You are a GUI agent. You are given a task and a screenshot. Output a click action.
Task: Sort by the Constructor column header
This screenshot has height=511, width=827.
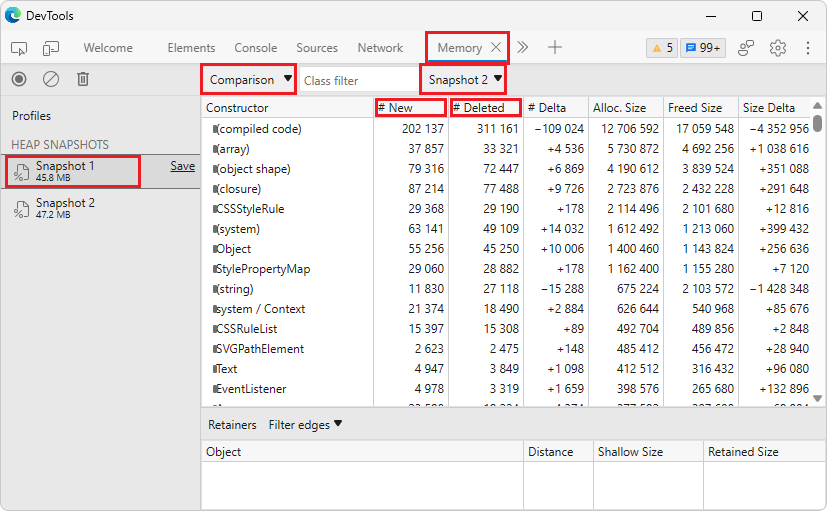pos(287,108)
